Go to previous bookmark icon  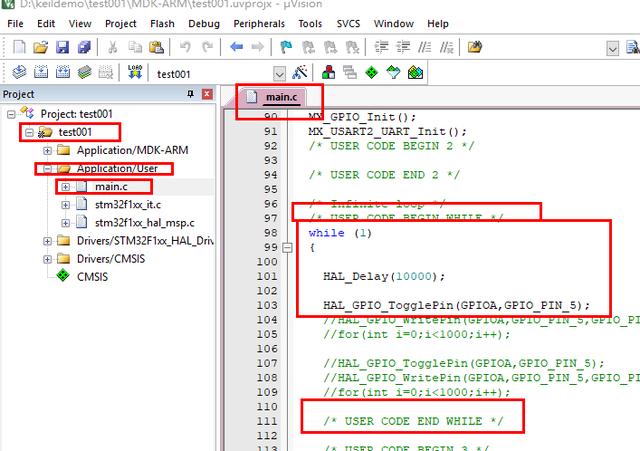pos(308,47)
